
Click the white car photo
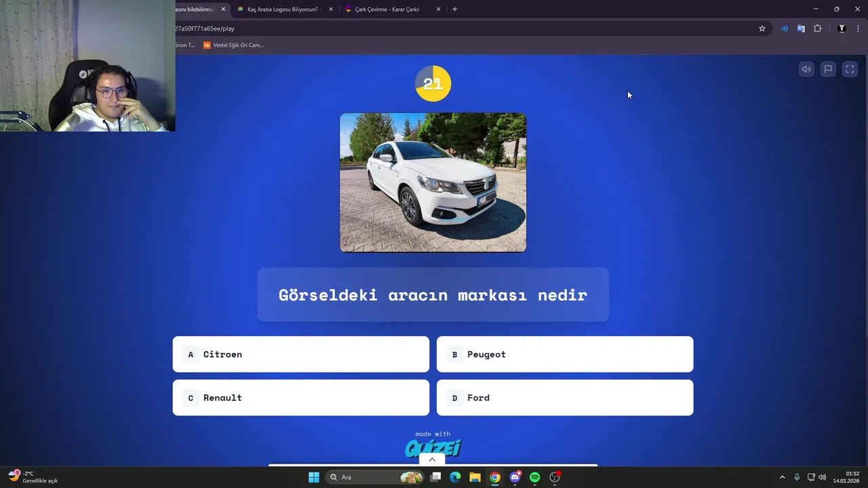point(433,182)
